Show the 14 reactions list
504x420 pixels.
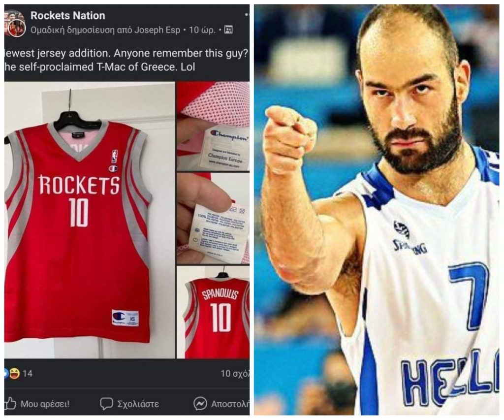[28, 373]
